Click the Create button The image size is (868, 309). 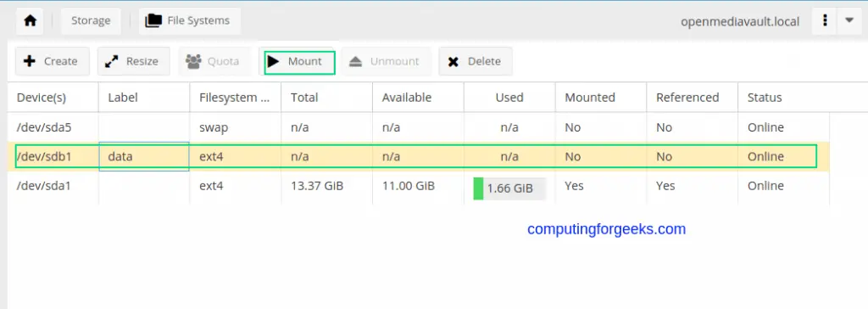point(52,61)
